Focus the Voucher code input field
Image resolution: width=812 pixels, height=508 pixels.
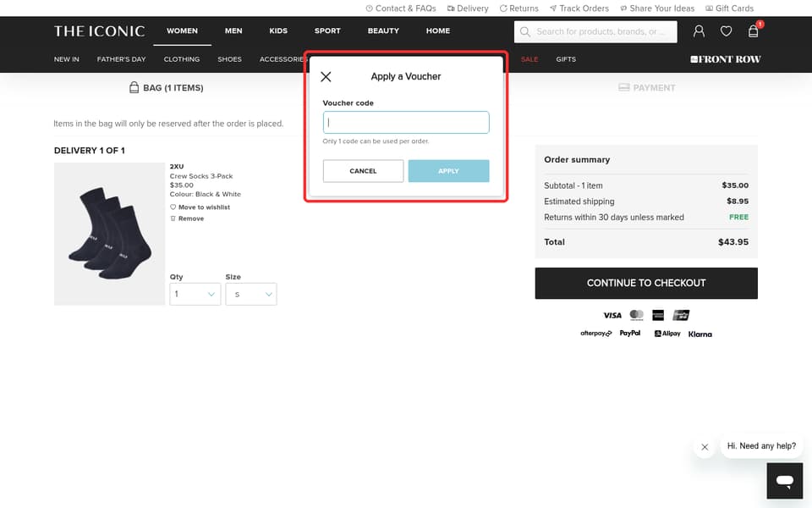[406, 122]
